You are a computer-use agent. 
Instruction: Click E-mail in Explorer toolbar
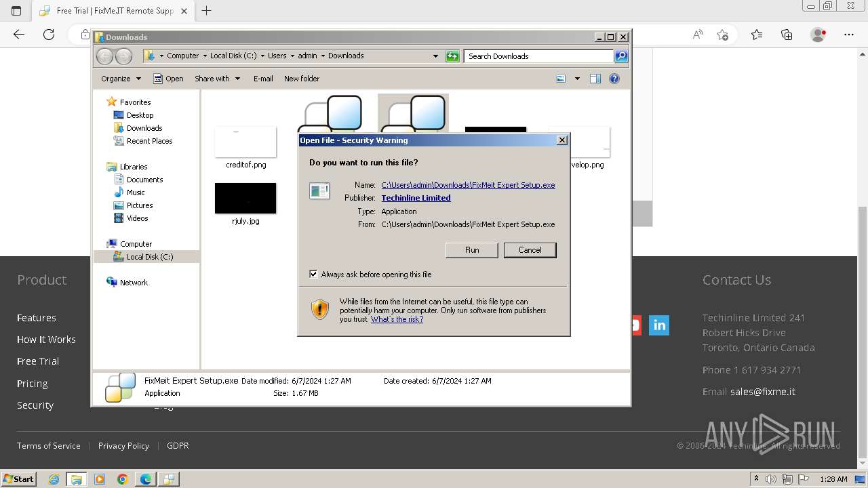263,79
